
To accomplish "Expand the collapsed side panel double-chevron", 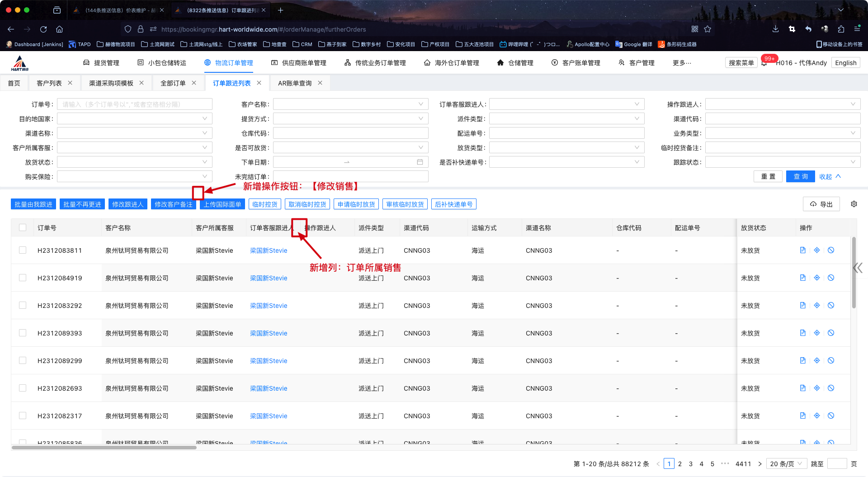I will point(857,268).
